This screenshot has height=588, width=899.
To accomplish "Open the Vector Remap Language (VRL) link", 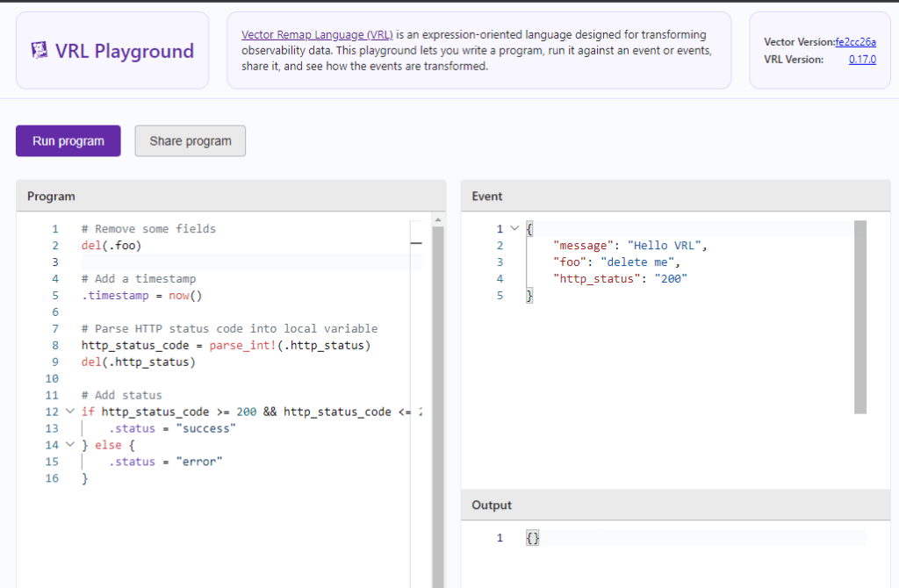I will (x=317, y=35).
